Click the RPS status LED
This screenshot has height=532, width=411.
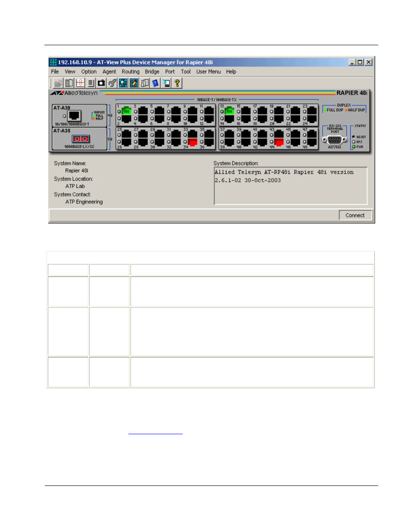click(354, 142)
